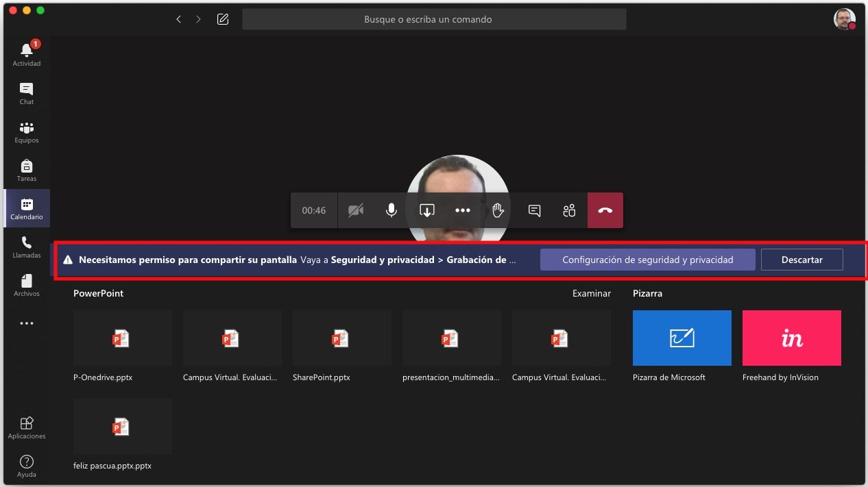Screen dimensions: 868x487
Task: Click the Necesitamos permiso para compartir su pantalla text
Action: point(188,260)
